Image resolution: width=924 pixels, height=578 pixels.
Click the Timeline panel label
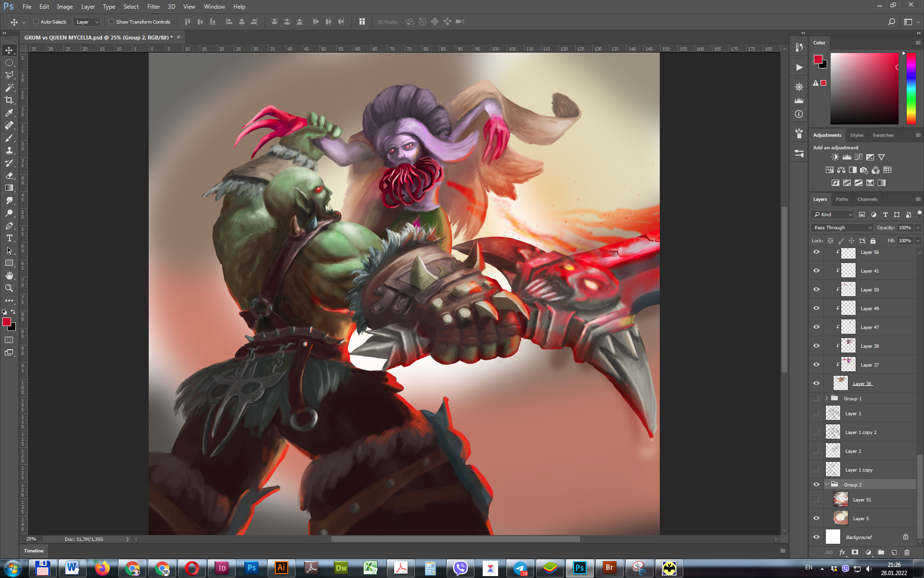pos(34,551)
